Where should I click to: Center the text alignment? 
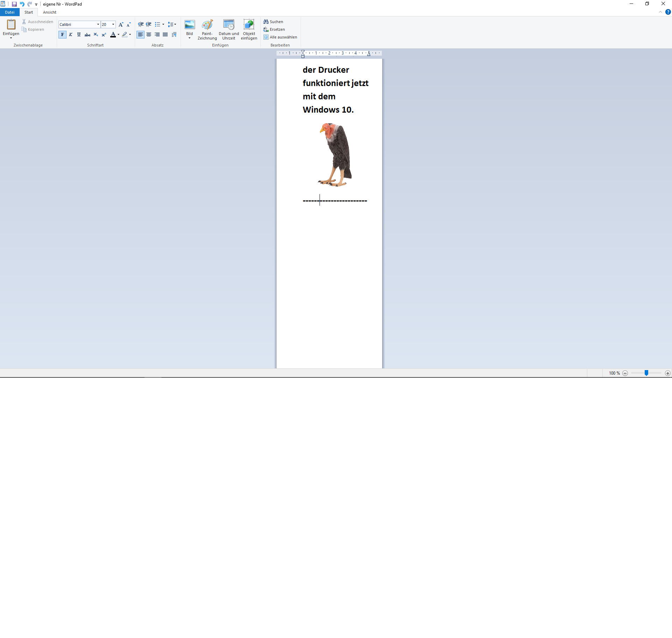(149, 35)
